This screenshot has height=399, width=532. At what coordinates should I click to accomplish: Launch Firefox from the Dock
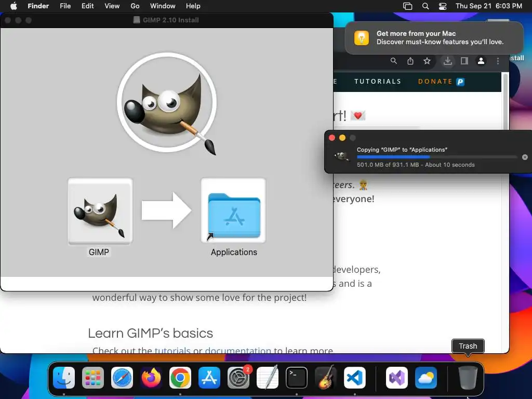click(x=151, y=378)
